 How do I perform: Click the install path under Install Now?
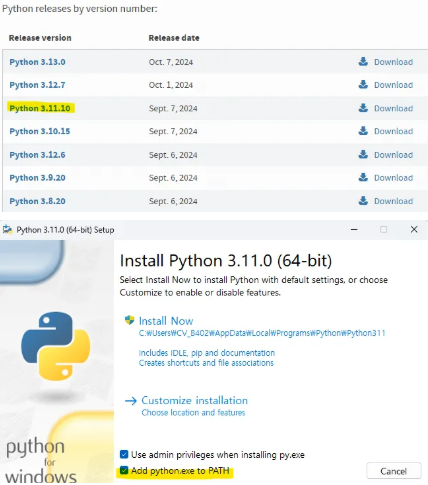click(x=262, y=333)
